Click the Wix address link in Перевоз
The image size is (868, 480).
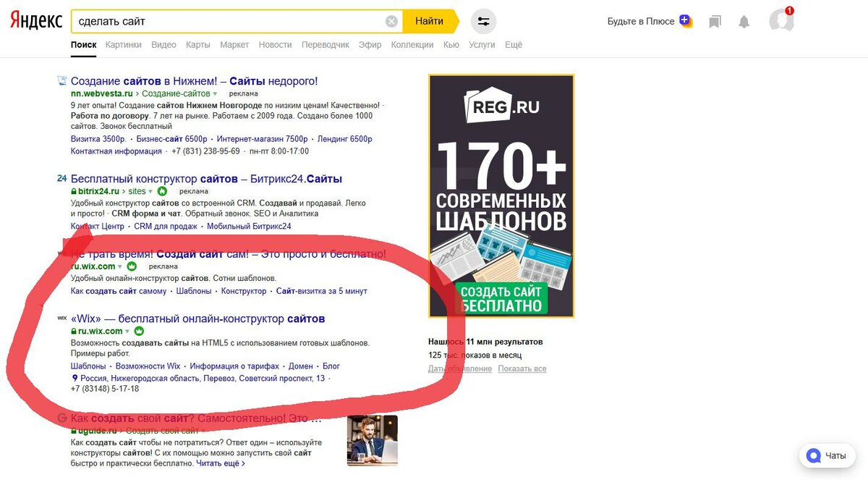coord(203,378)
